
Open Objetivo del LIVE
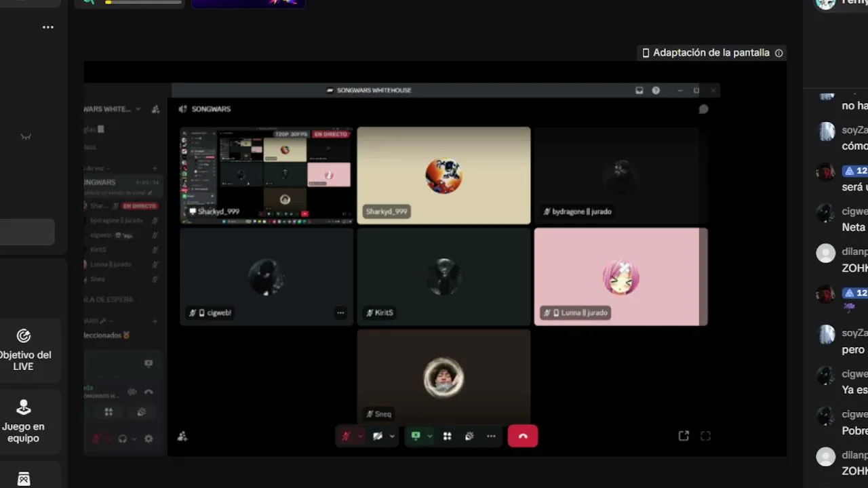point(23,350)
